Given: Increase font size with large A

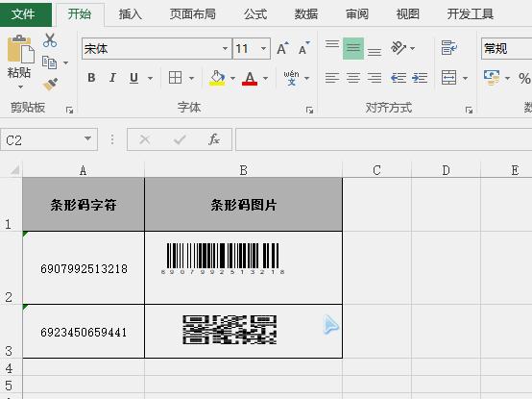Looking at the screenshot, I should [282, 49].
